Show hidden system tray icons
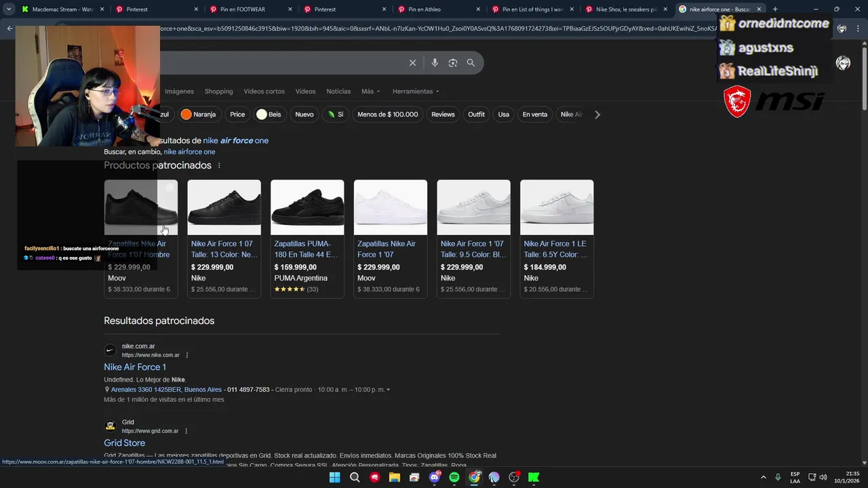868x488 pixels. pyautogui.click(x=764, y=477)
